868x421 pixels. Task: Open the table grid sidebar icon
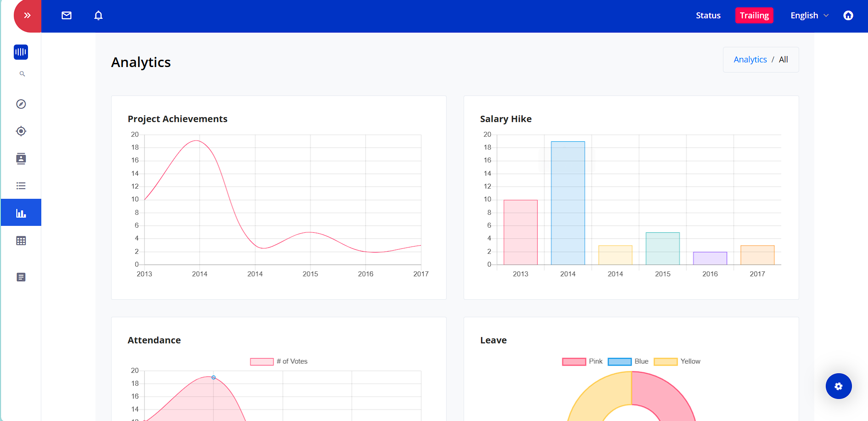point(21,241)
